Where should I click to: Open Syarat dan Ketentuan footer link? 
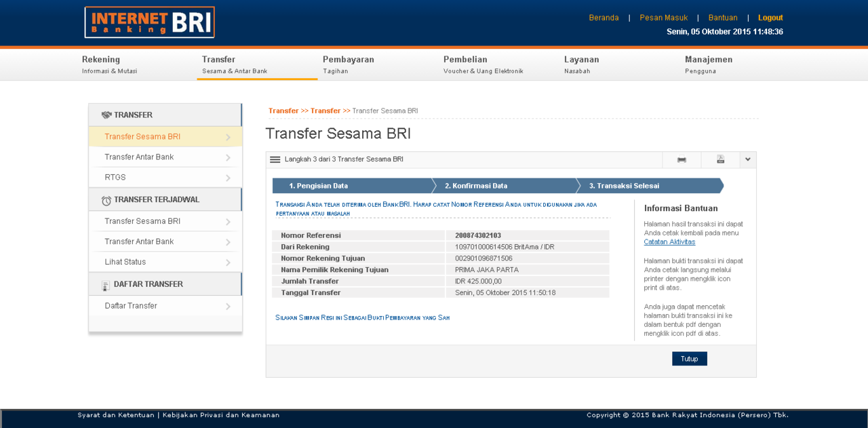[116, 415]
